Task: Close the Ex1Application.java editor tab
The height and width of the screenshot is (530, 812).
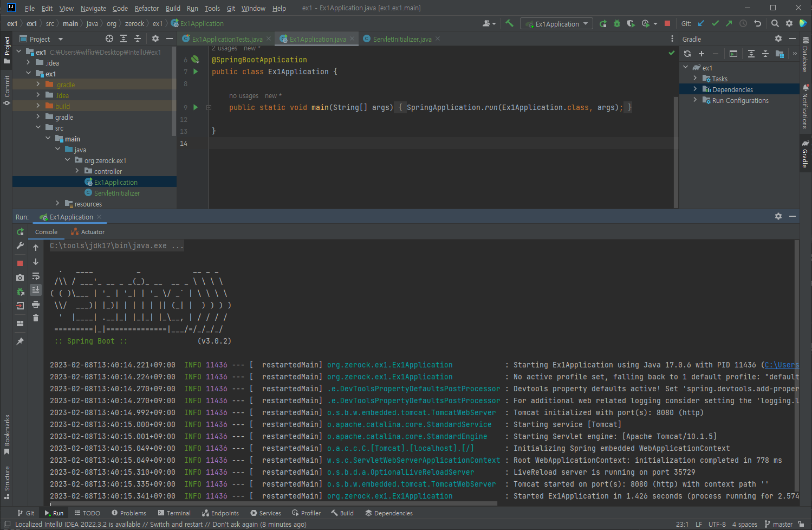Action: point(352,38)
